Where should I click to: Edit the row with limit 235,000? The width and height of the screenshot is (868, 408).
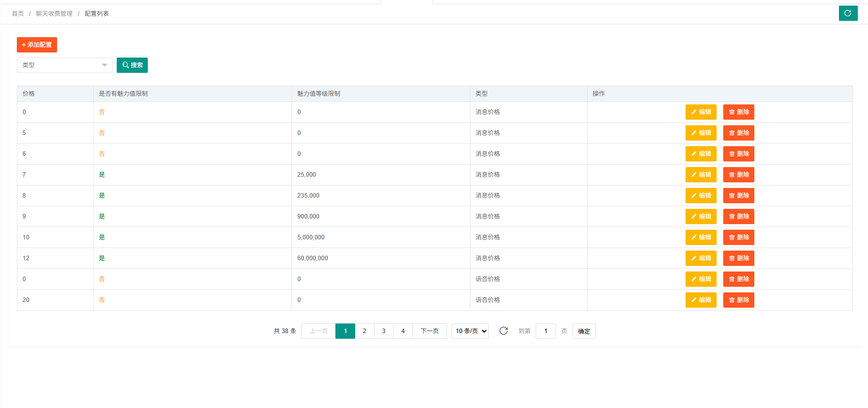tap(700, 196)
